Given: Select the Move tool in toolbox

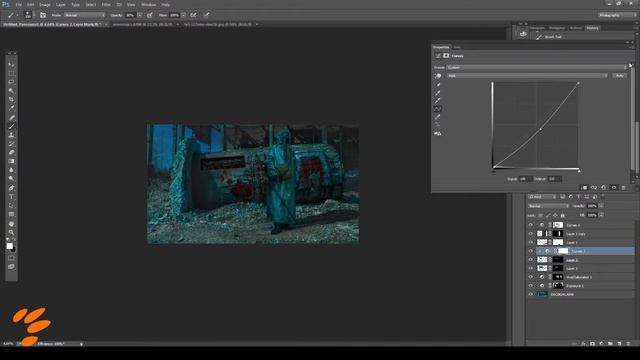Looking at the screenshot, I should click(11, 65).
